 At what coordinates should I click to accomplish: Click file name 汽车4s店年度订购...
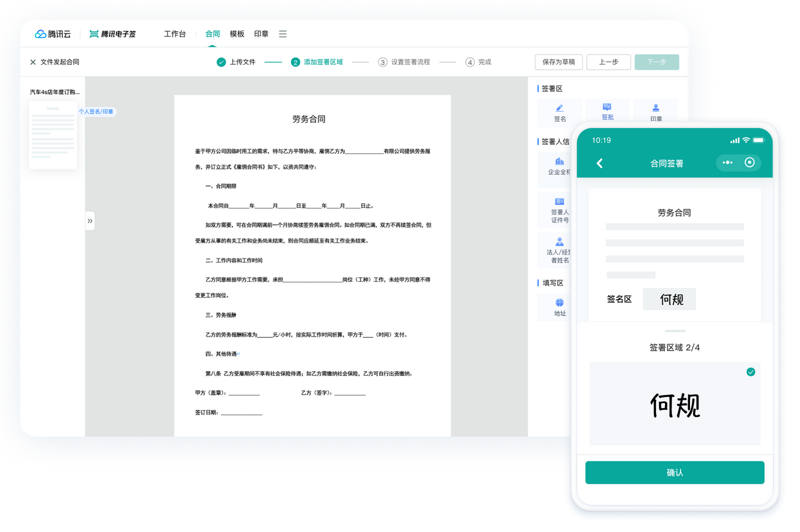[x=54, y=92]
